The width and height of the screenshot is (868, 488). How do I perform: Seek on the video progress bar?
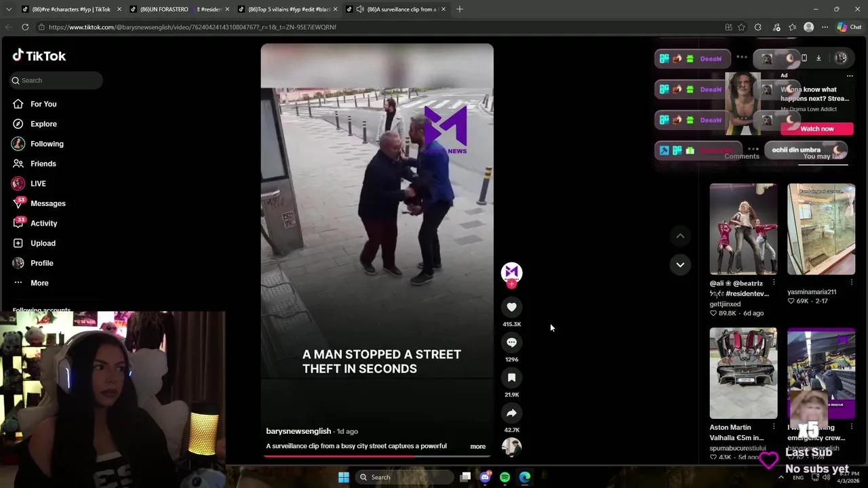[x=377, y=455]
